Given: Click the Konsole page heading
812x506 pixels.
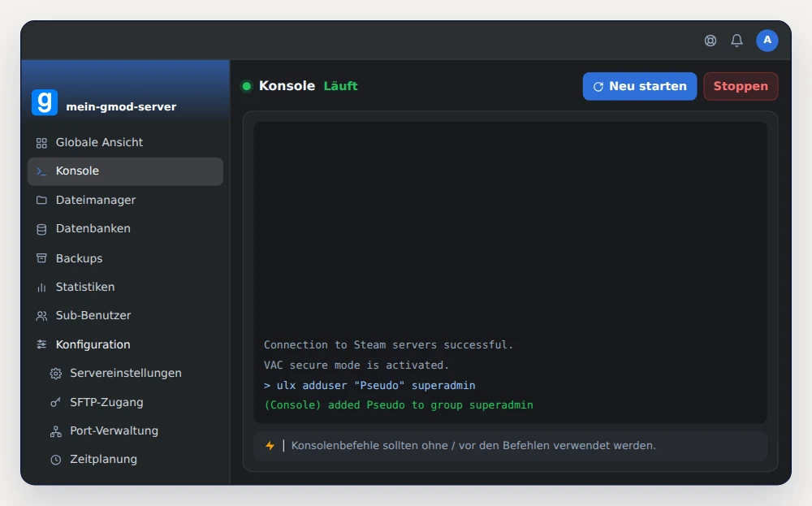Looking at the screenshot, I should pos(287,86).
